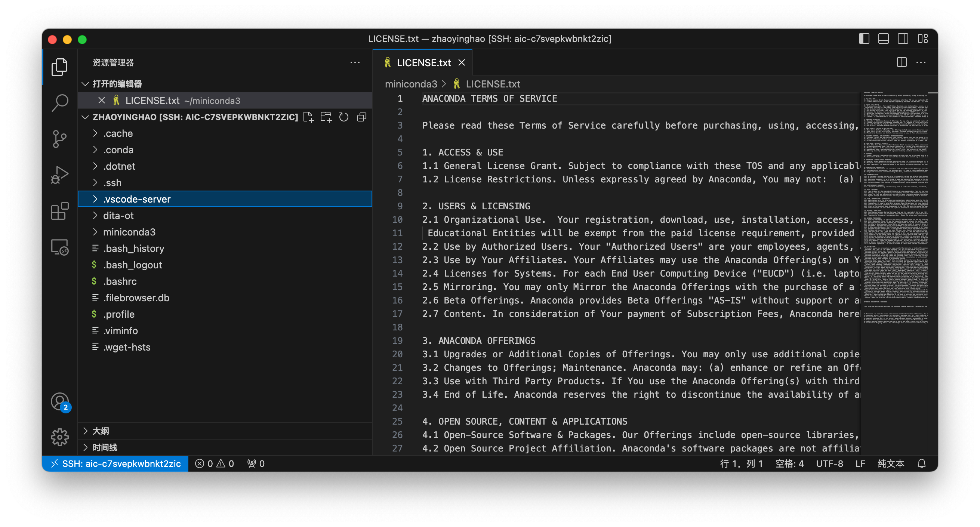980x527 pixels.
Task: Click the minimap code overview
Action: click(895, 208)
